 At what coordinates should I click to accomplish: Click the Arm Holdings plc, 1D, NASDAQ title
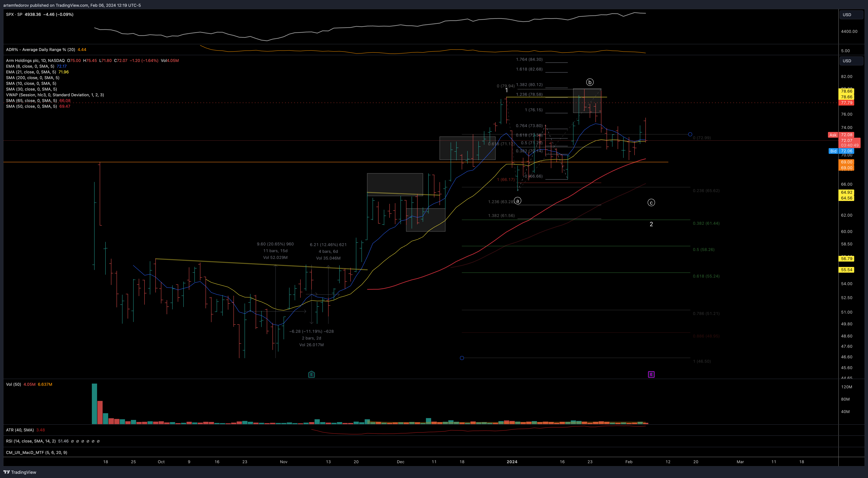point(35,61)
